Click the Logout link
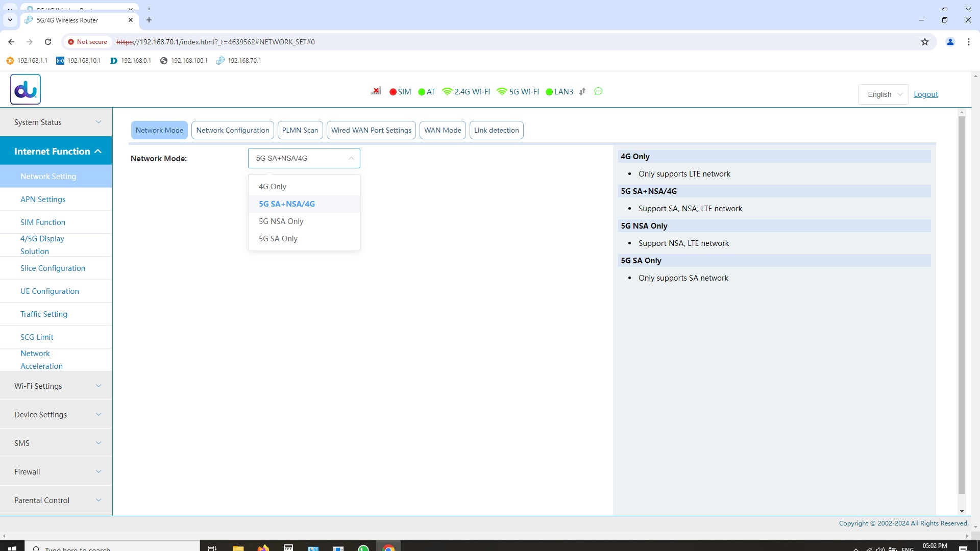980x551 pixels. point(925,94)
